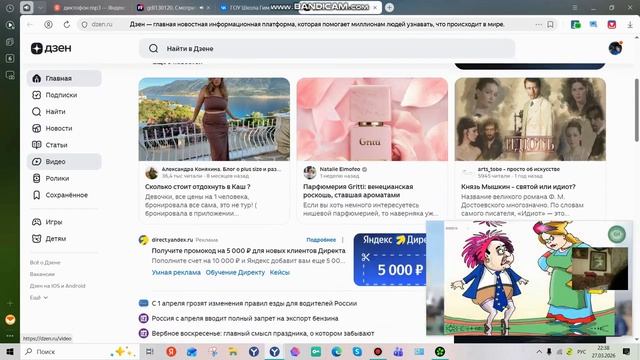Open the Windows Start menu

click(10, 351)
